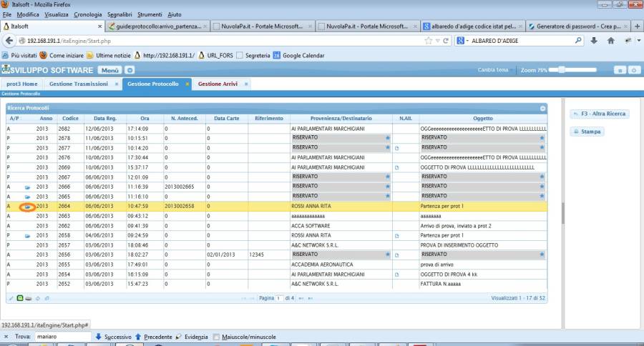
Task: Click the mail icon in row 2666
Action: tap(27, 187)
